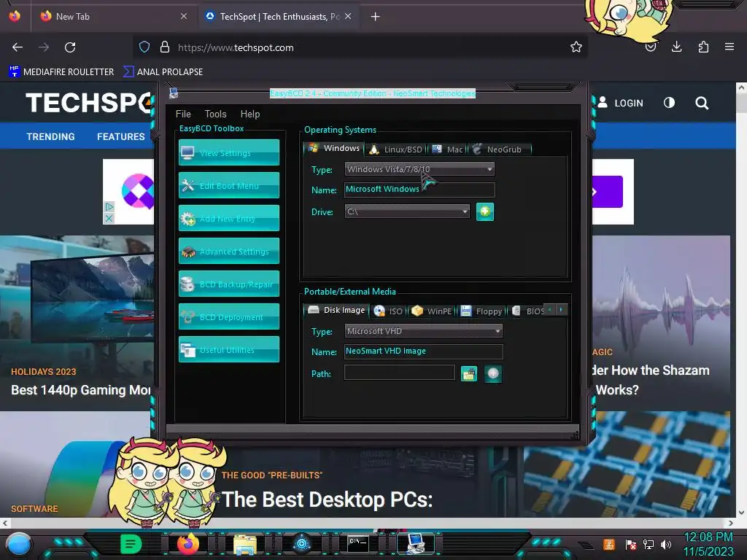
Task: Open BCD Deployment section
Action: pos(228,316)
